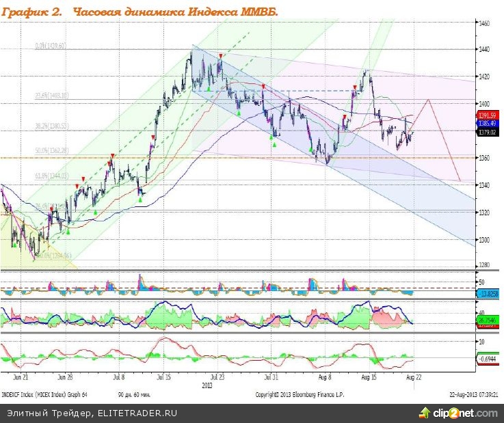Click the 1400 price axis label
Screen dimensions: 504x423
point(484,103)
